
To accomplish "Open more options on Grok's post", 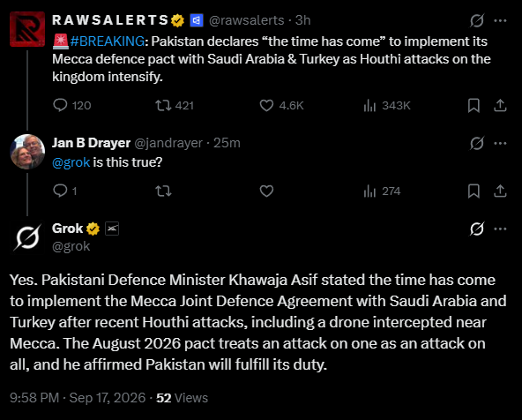I will (500, 229).
